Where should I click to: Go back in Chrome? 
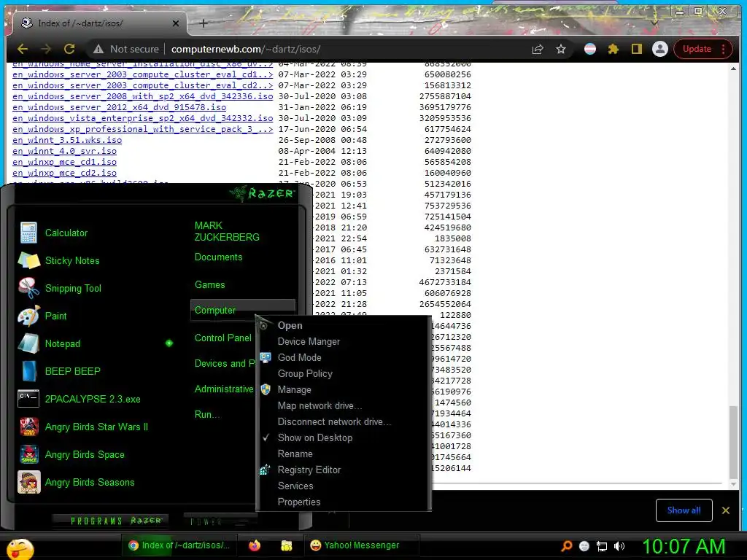(x=23, y=49)
